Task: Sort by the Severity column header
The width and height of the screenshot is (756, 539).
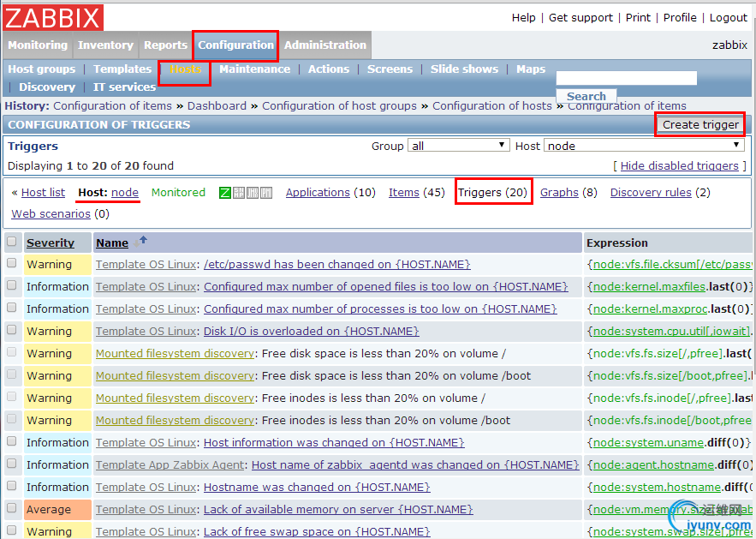Action: coord(51,243)
